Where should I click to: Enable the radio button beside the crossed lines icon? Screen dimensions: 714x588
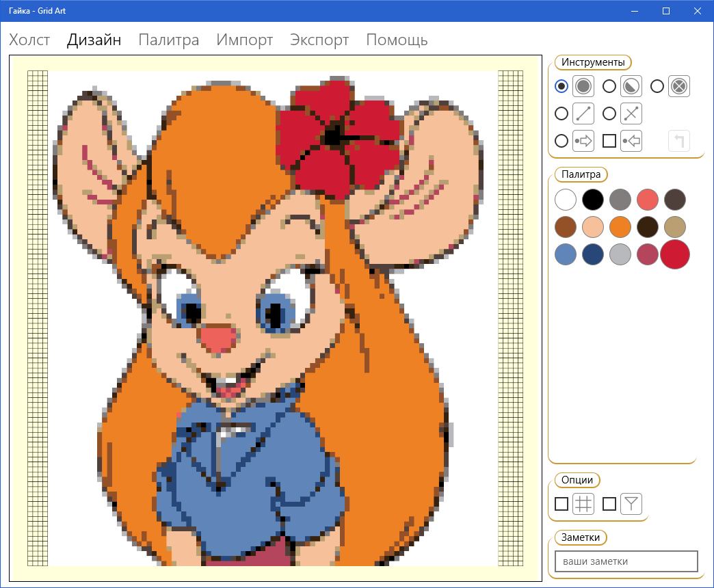[x=609, y=113]
